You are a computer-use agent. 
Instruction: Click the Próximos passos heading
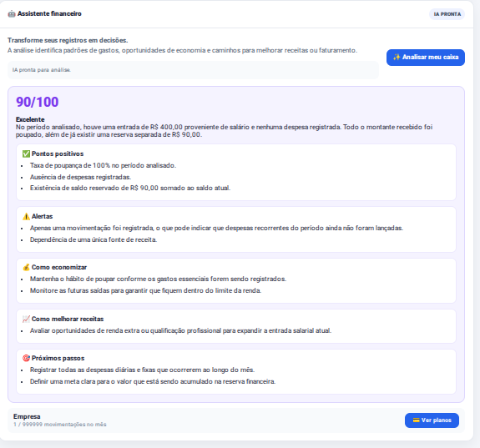(x=58, y=358)
